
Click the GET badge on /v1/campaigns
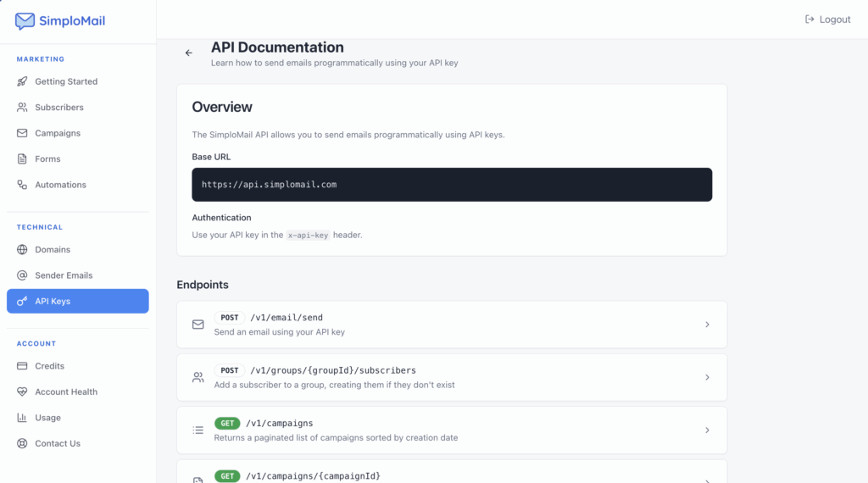[x=227, y=423]
